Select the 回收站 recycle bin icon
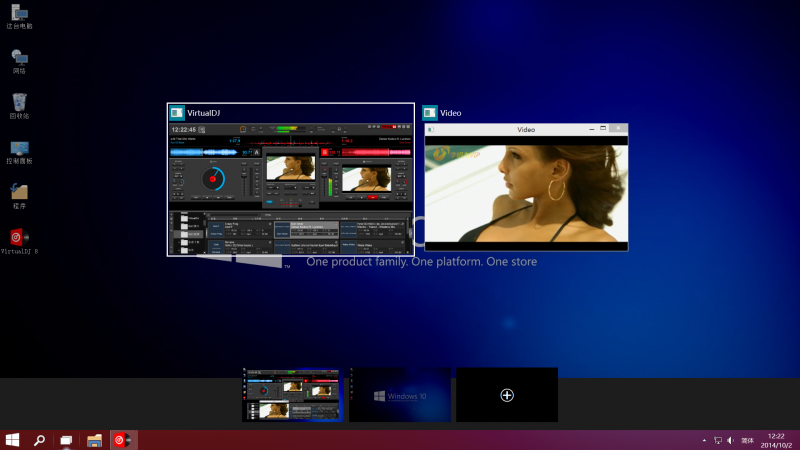Screen dimensions: 800x450 (19, 106)
